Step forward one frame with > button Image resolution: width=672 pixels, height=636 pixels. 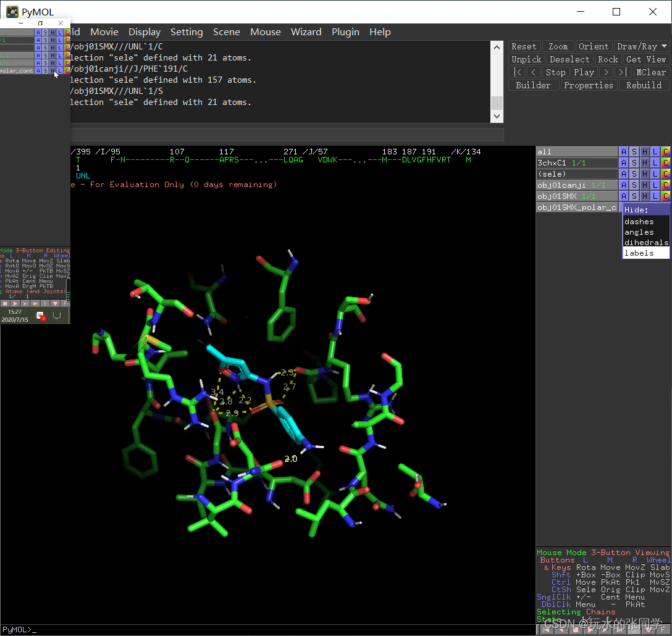[606, 72]
